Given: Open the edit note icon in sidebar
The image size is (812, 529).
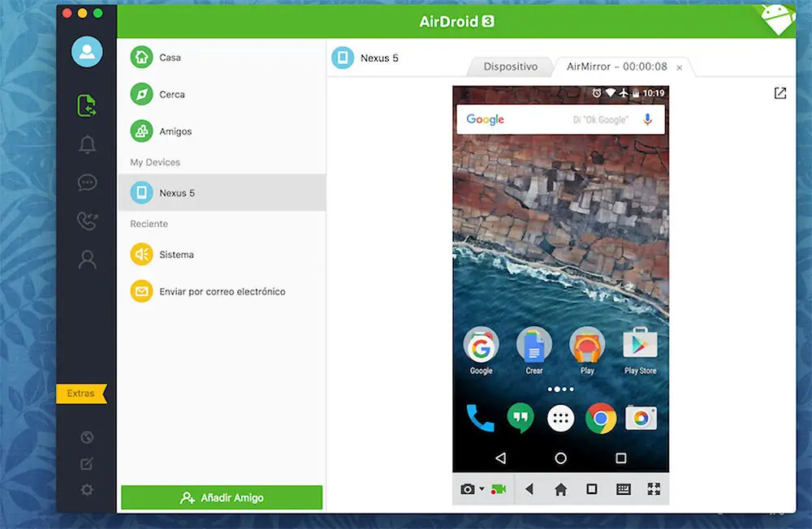Looking at the screenshot, I should tap(87, 464).
